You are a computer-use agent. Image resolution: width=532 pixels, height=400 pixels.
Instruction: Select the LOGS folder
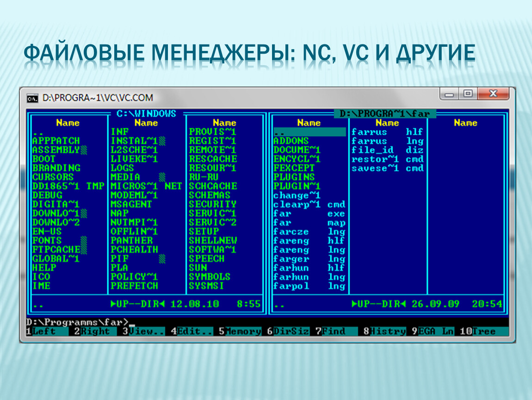click(122, 168)
